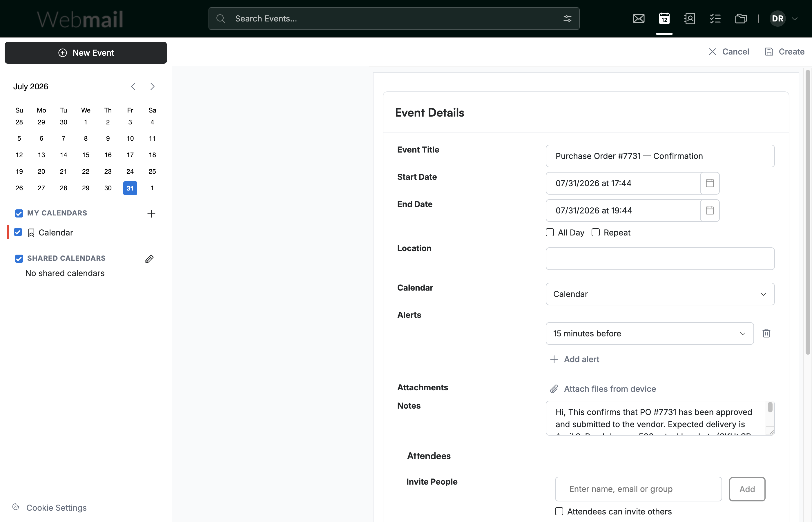This screenshot has width=812, height=522.
Task: Open End Date calendar picker icon
Action: pos(710,211)
